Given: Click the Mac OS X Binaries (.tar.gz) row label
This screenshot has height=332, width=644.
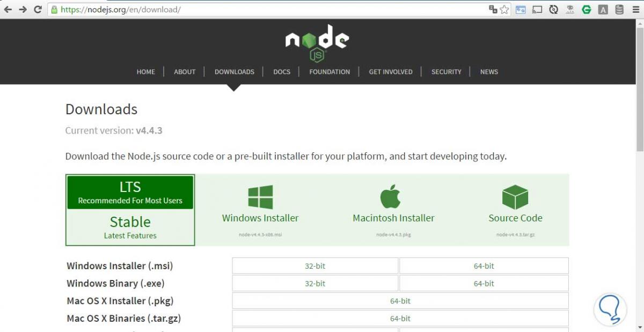Looking at the screenshot, I should 123,319.
